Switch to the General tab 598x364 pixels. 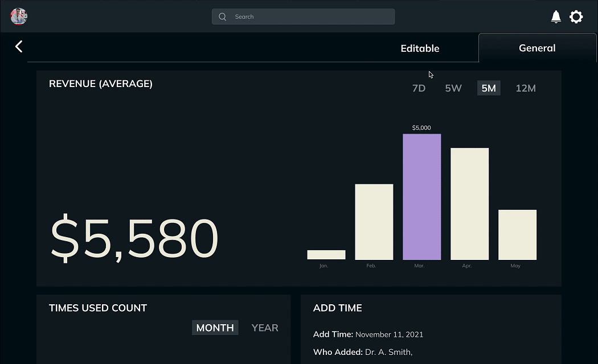tap(537, 48)
